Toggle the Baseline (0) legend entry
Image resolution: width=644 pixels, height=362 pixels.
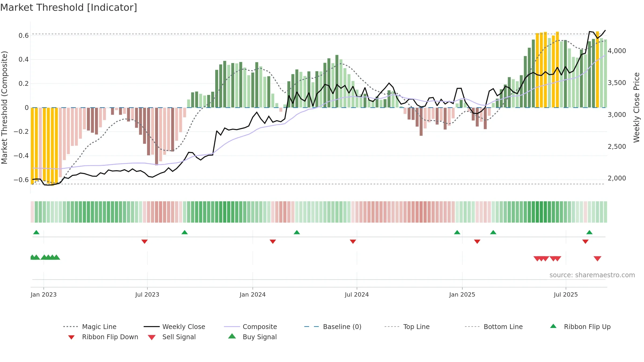coord(333,327)
